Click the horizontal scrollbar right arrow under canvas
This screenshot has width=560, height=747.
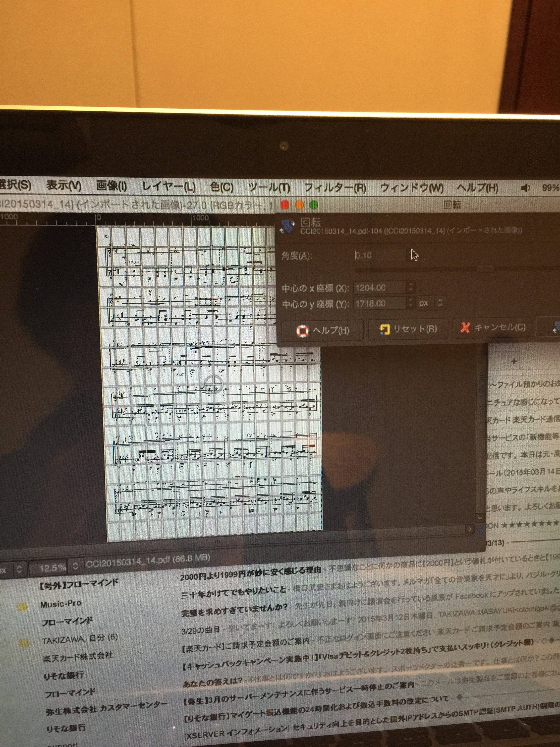(x=470, y=529)
